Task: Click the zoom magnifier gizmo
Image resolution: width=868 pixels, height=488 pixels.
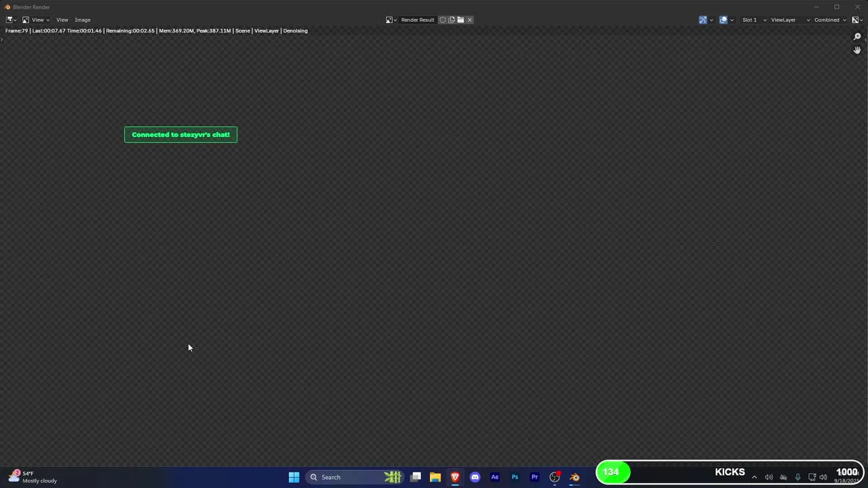Action: [857, 37]
